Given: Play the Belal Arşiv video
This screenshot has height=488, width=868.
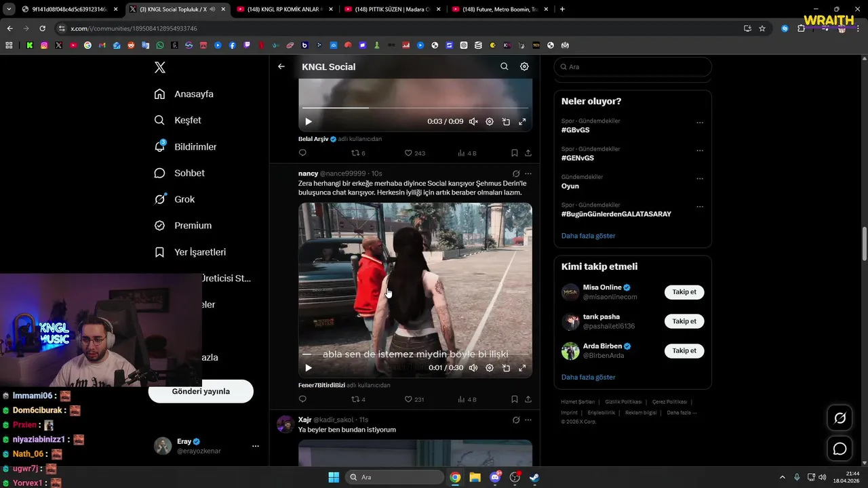Looking at the screenshot, I should click(309, 121).
